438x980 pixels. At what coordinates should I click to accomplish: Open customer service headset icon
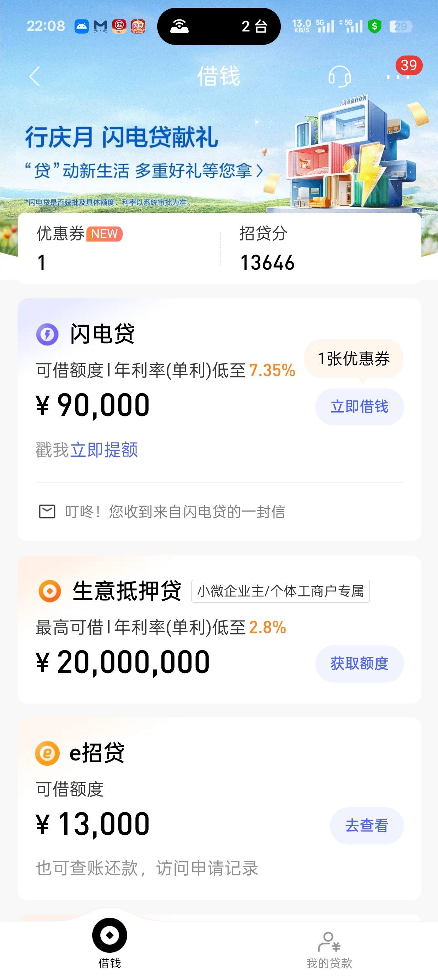[339, 76]
